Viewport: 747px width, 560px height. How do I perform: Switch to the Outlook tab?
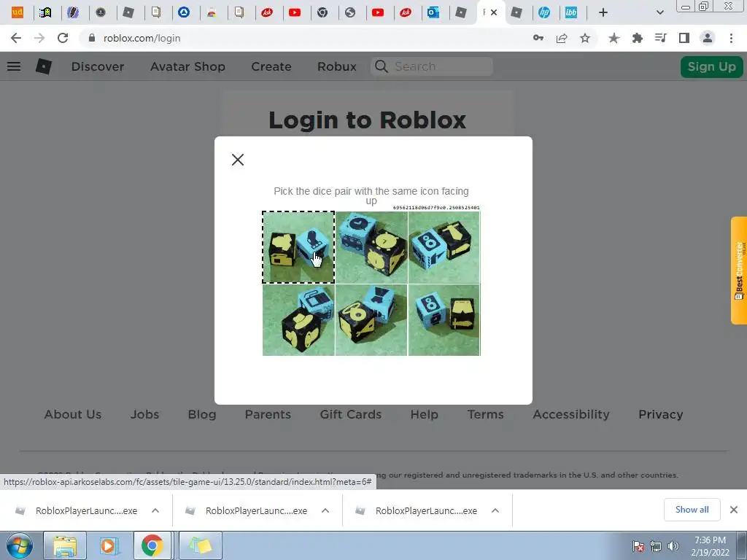point(433,12)
